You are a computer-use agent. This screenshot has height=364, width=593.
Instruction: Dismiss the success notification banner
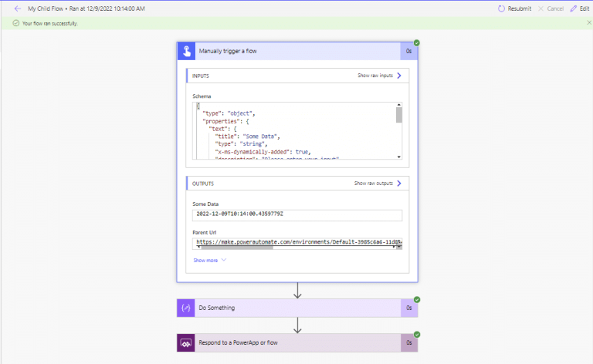pos(589,22)
